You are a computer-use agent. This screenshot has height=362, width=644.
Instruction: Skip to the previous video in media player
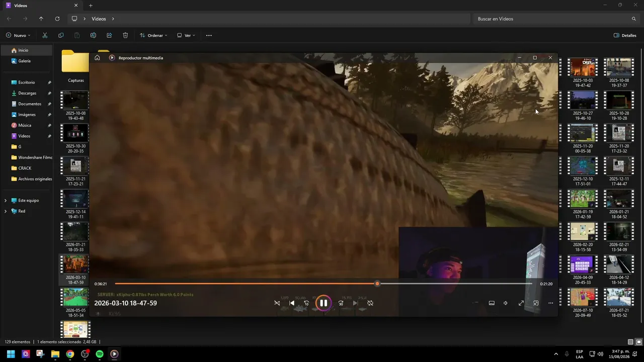[x=292, y=303]
